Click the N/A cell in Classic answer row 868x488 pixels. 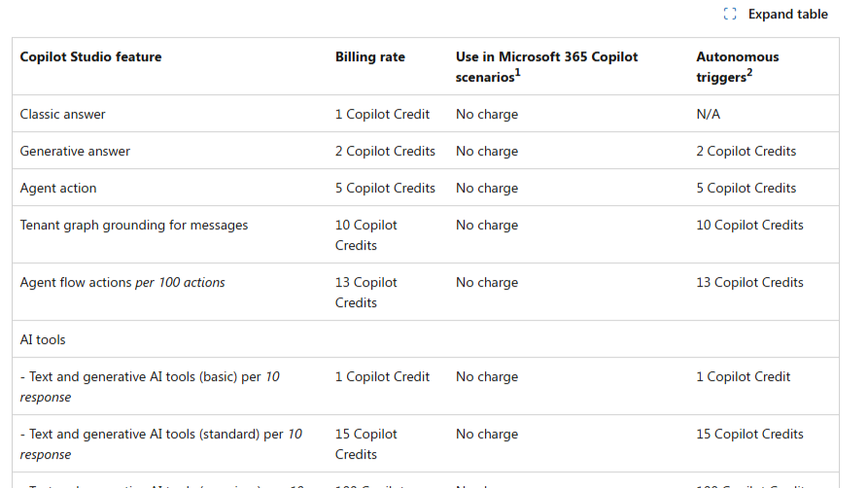709,115
